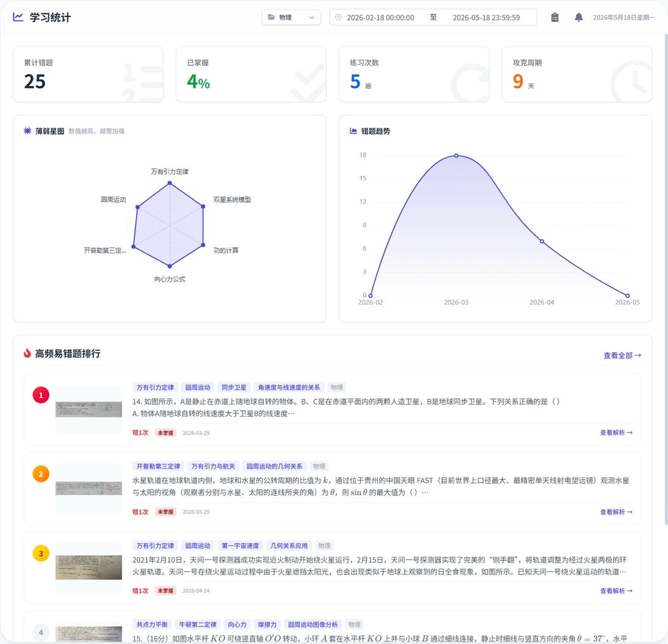
Task: Open thumbnail of 天问一号 question
Action: coord(89,567)
